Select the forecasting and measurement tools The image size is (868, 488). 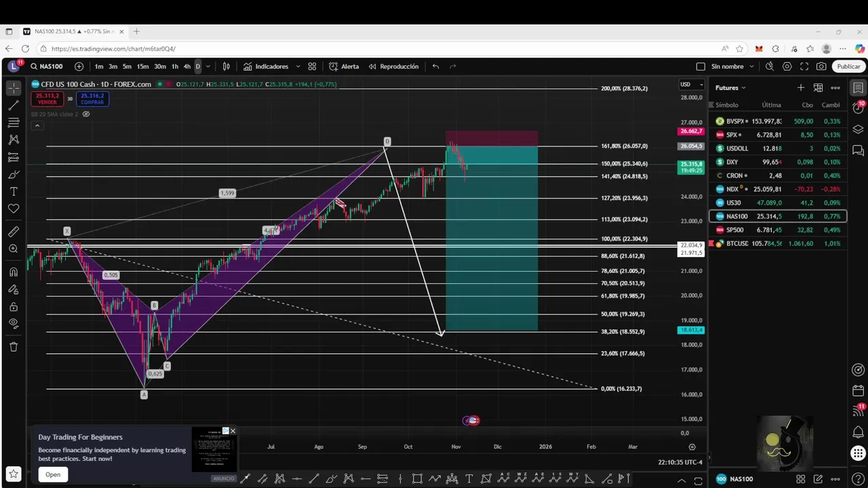14,157
